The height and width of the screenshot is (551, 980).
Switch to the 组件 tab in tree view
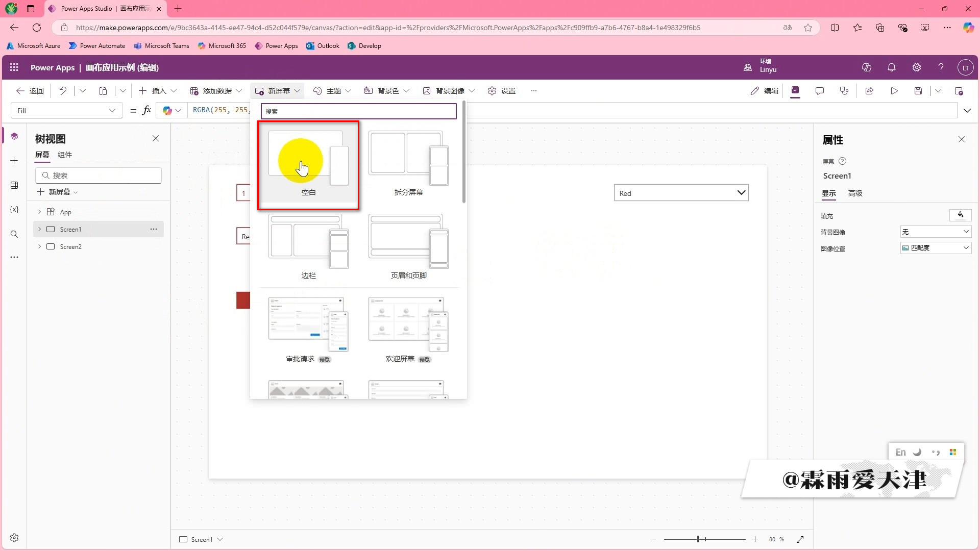tap(65, 155)
